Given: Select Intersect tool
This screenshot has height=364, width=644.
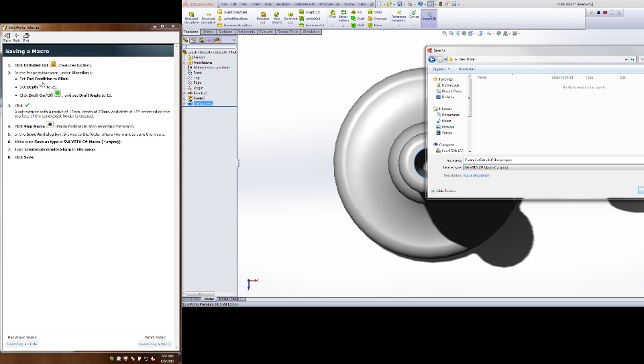Looking at the screenshot, I should coord(378,19).
